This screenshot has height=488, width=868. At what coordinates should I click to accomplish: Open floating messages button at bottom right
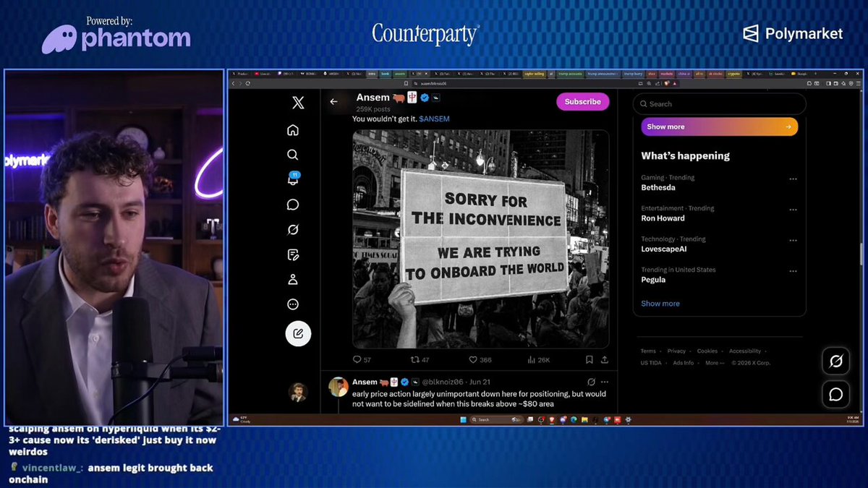[835, 394]
